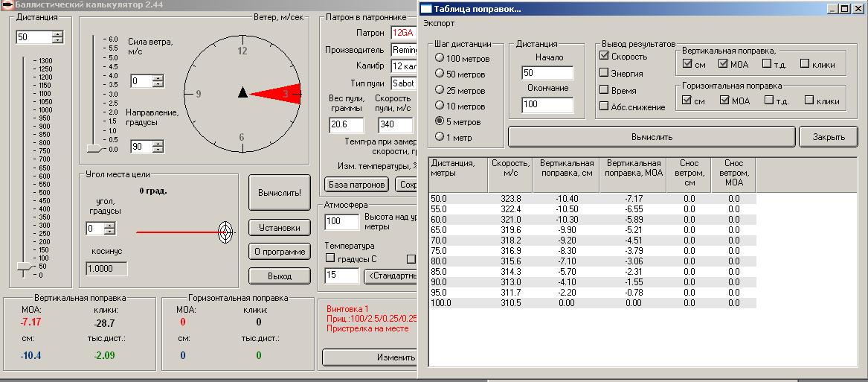Screen dimensions: 868x382
Task: Click the Скорость, м/с column header
Action: pos(509,168)
